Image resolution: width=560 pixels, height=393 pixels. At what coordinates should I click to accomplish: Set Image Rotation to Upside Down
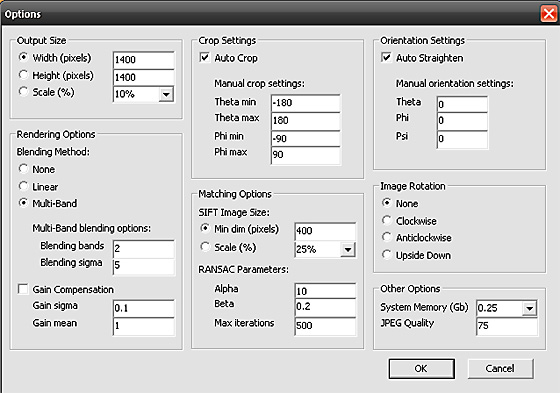coord(386,255)
